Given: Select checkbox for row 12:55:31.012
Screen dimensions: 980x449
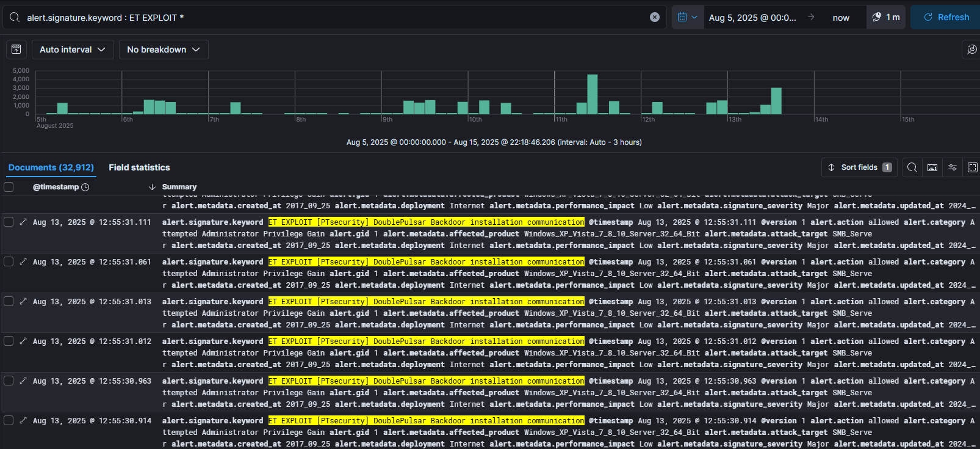Looking at the screenshot, I should [9, 341].
